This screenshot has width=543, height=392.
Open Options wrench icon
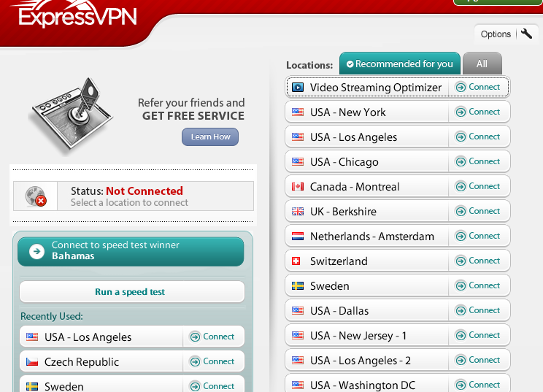[x=526, y=34]
